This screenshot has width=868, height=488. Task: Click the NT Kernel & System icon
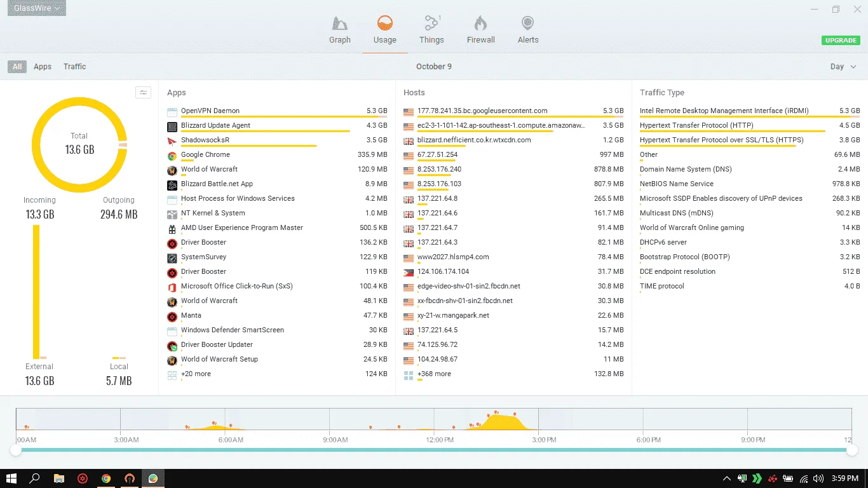pyautogui.click(x=172, y=213)
